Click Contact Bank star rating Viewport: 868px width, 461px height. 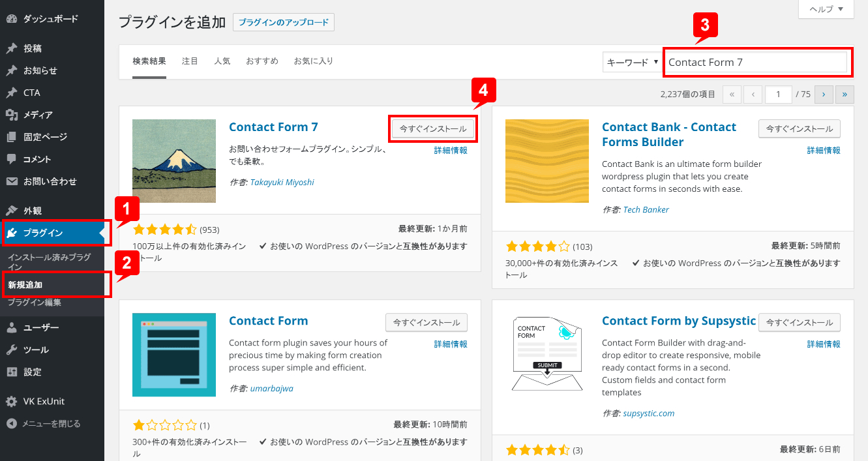(538, 246)
